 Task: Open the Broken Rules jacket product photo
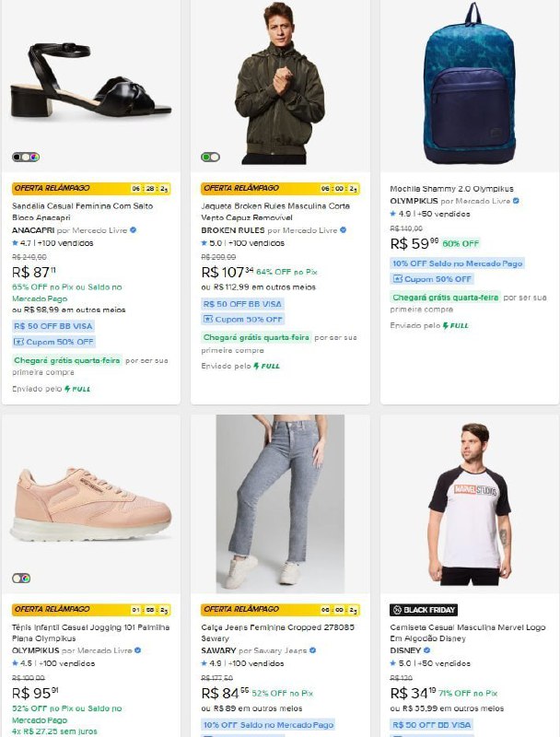tap(279, 83)
